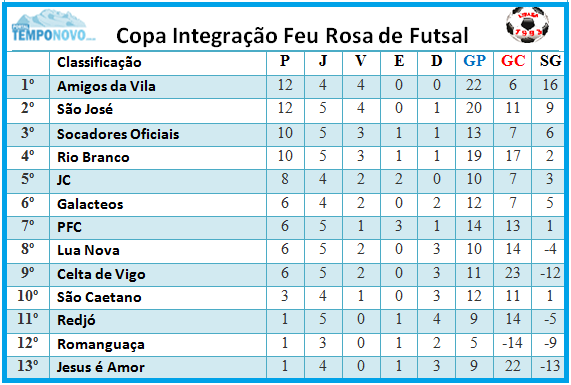Click the Jesus é Amor team name
The height and width of the screenshot is (385, 571).
pyautogui.click(x=101, y=367)
